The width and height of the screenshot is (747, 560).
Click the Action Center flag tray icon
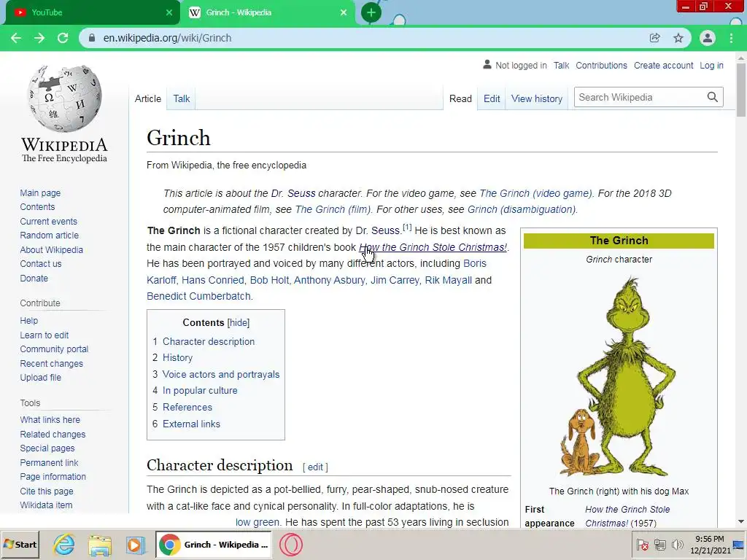pos(642,545)
